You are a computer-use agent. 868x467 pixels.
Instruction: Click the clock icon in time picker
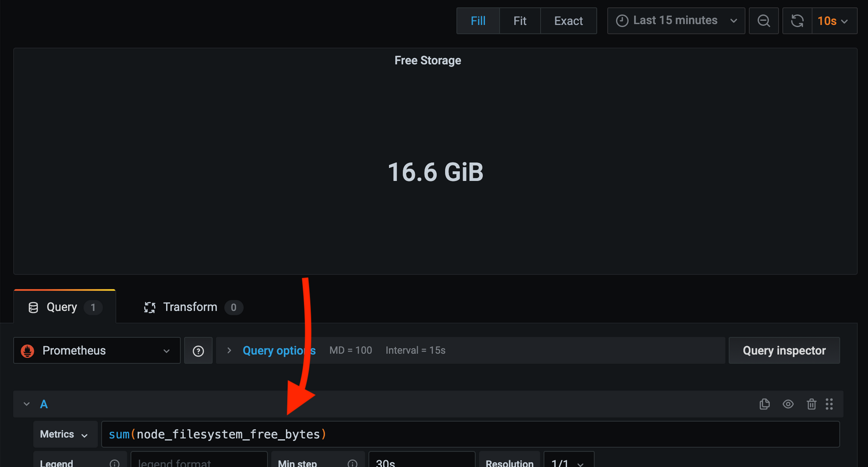click(622, 21)
